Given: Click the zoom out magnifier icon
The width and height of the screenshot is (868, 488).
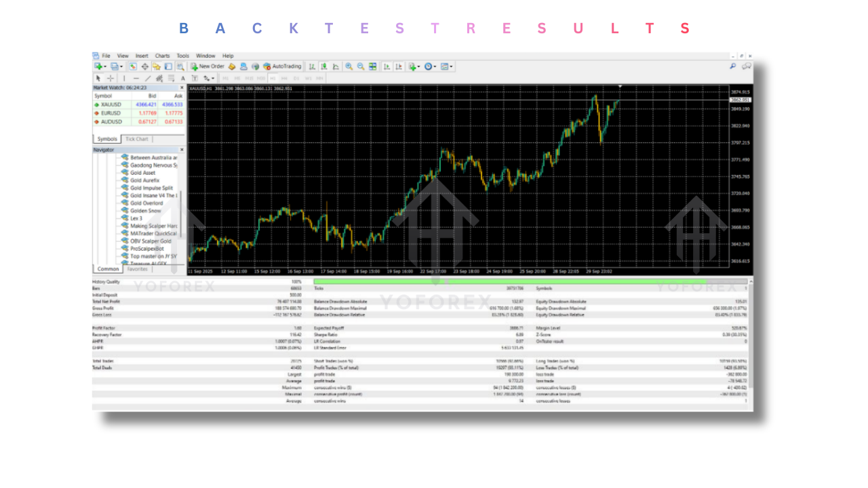Looking at the screenshot, I should pos(361,66).
